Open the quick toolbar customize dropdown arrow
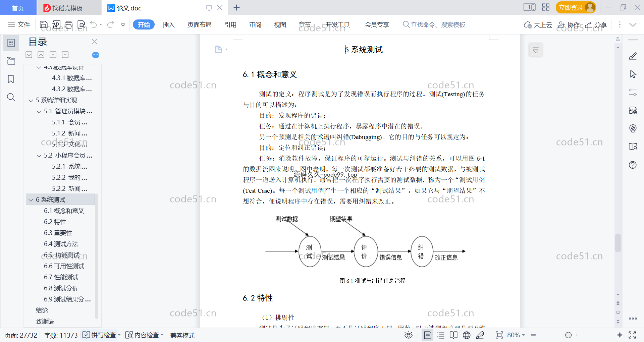 [123, 24]
